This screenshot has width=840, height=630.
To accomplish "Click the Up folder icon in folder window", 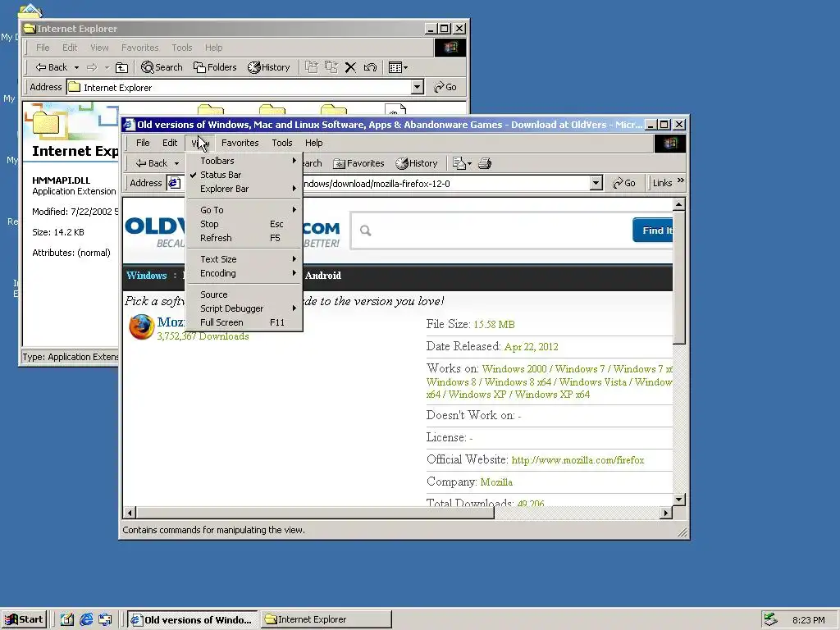I will click(x=122, y=67).
